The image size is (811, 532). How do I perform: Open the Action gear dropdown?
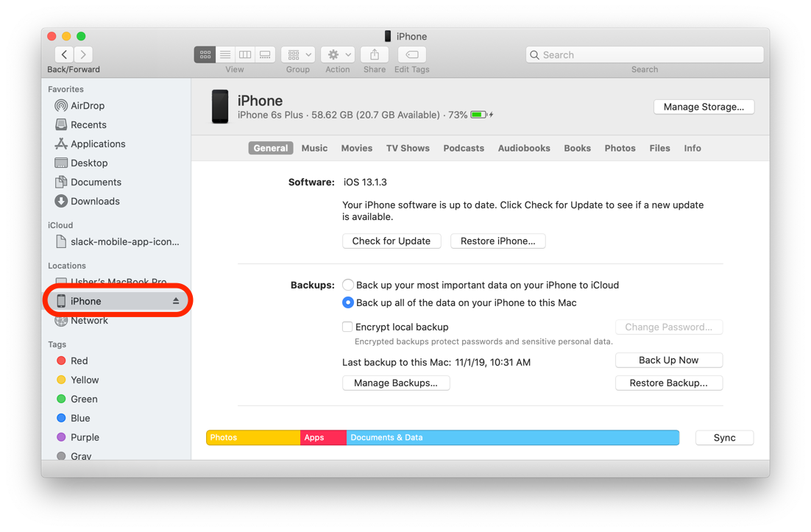point(337,54)
